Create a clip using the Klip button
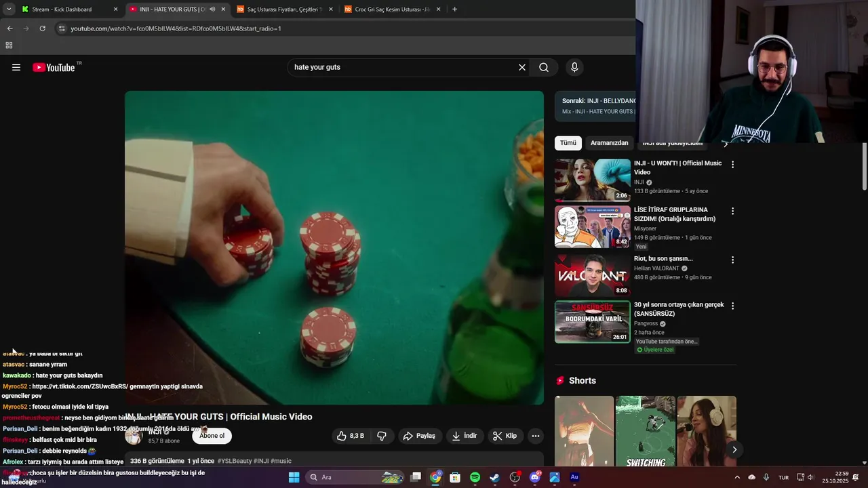 (505, 436)
